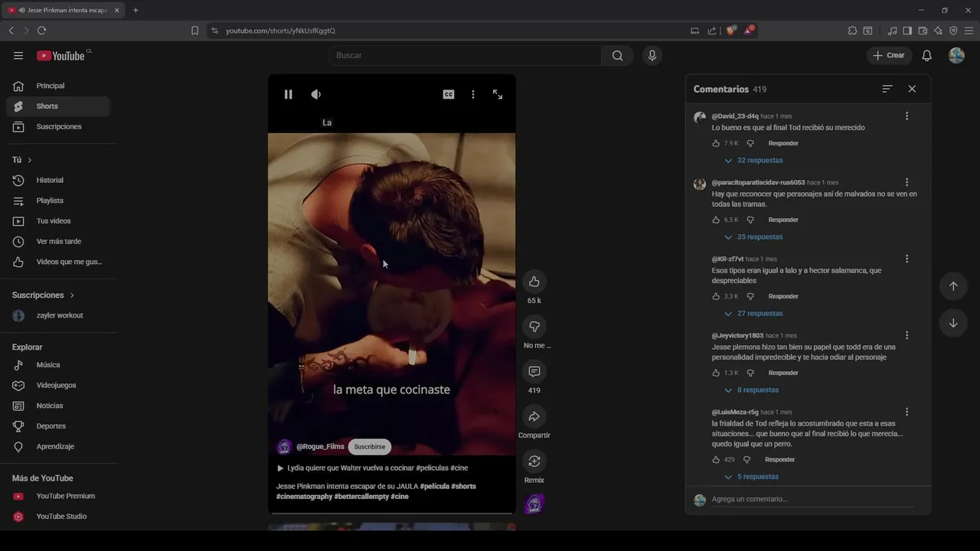The width and height of the screenshot is (980, 551).
Task: Open the account avatar menu
Action: pyautogui.click(x=956, y=55)
